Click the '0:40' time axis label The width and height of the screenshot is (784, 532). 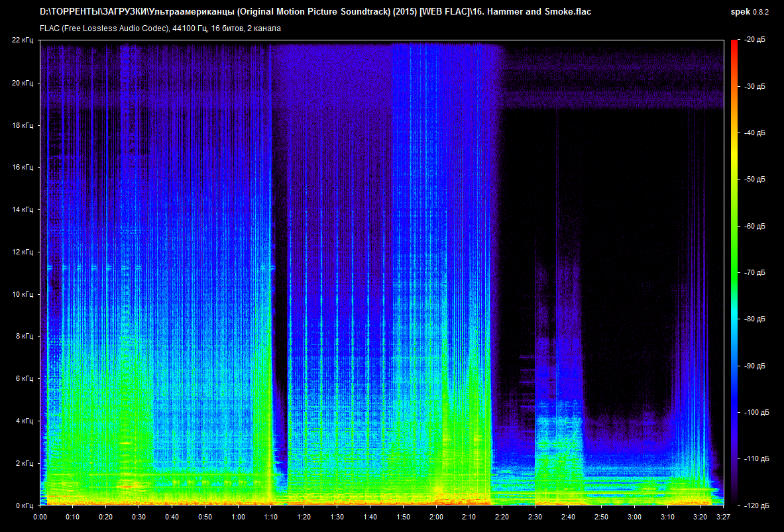pyautogui.click(x=172, y=517)
